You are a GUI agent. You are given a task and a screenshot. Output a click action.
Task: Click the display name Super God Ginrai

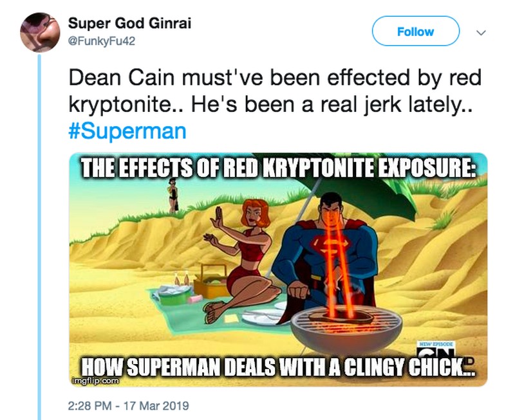(x=129, y=24)
